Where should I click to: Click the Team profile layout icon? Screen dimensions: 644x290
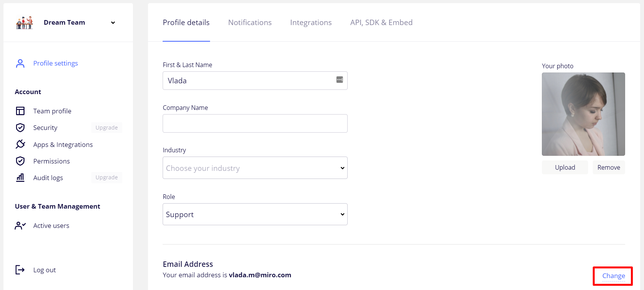[20, 111]
